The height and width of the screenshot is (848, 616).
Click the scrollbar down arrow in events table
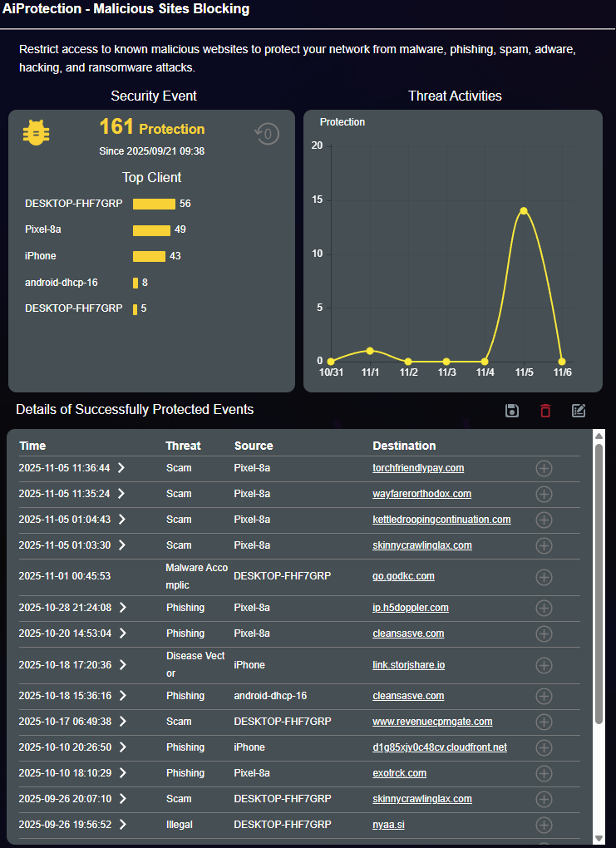click(599, 837)
